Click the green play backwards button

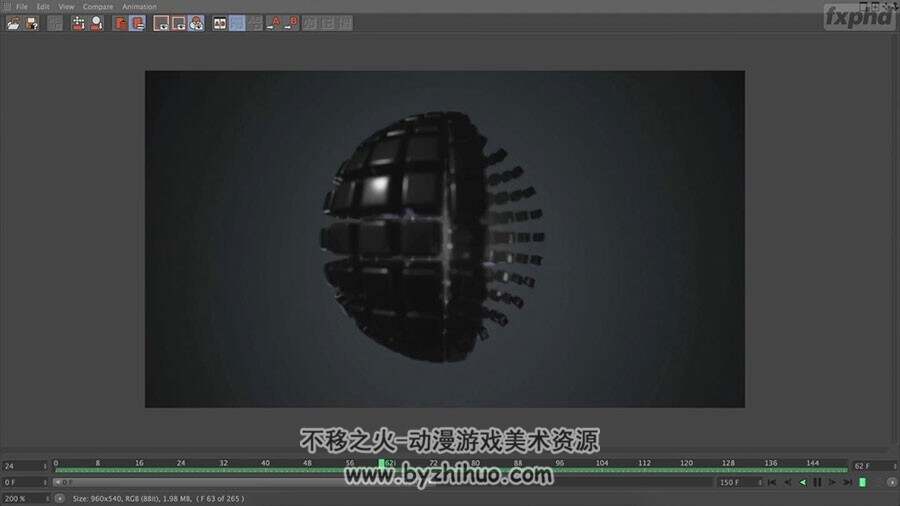coord(802,482)
